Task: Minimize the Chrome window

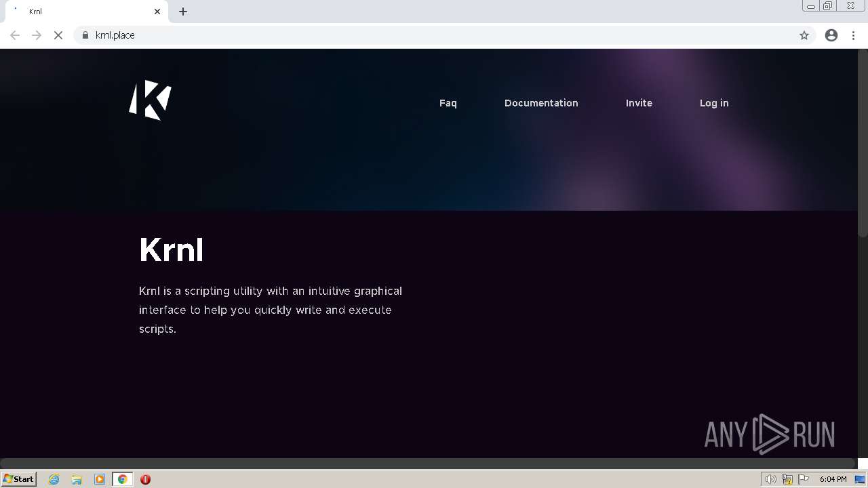Action: pyautogui.click(x=810, y=6)
